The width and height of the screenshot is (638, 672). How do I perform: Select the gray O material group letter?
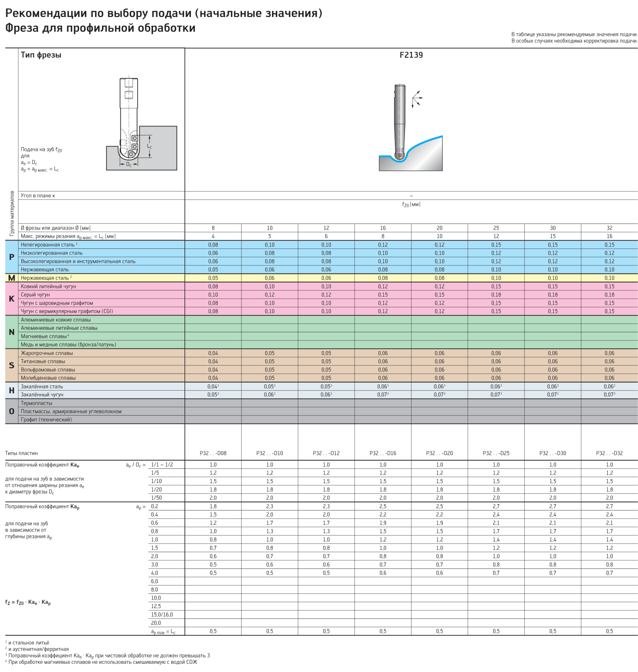pyautogui.click(x=12, y=411)
